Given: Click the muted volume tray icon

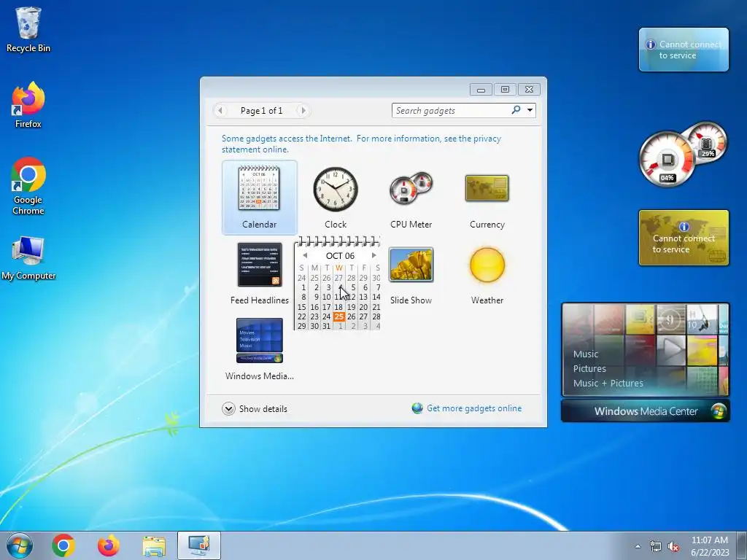Looking at the screenshot, I should [x=673, y=546].
